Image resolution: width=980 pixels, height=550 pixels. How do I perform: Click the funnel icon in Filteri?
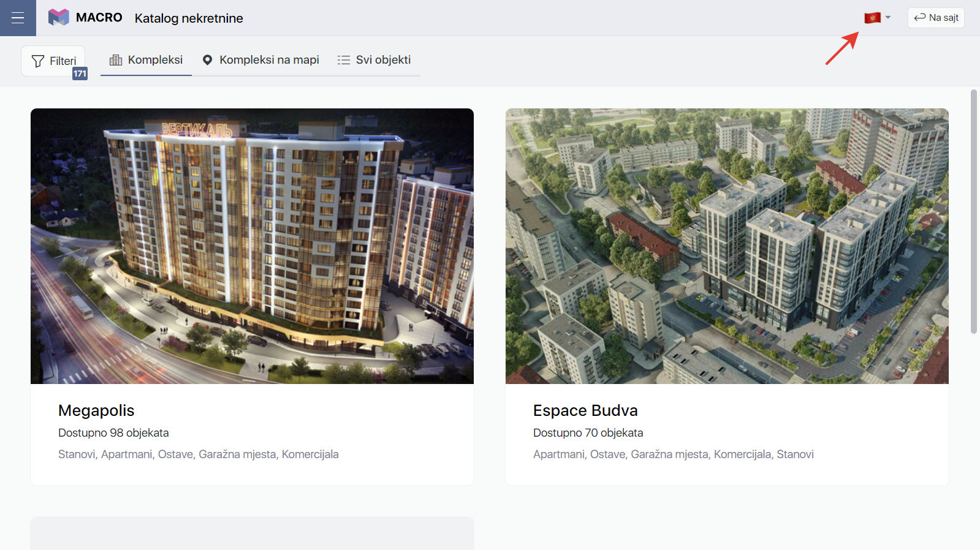coord(38,61)
